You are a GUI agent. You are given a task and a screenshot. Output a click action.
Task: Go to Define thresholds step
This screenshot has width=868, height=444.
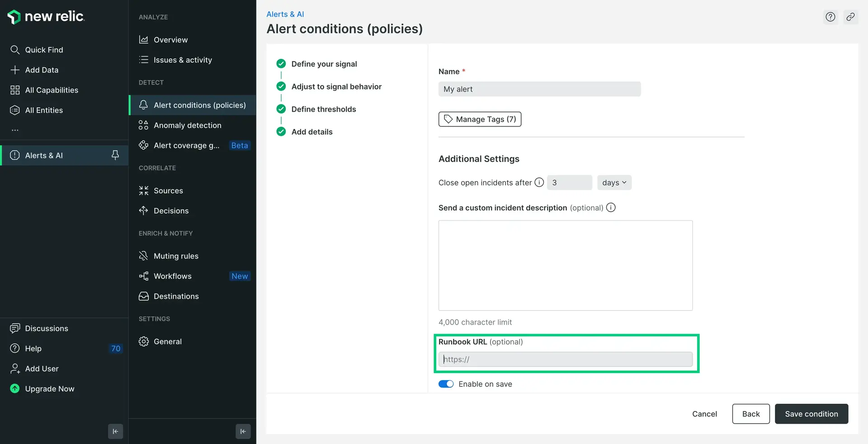pyautogui.click(x=324, y=109)
